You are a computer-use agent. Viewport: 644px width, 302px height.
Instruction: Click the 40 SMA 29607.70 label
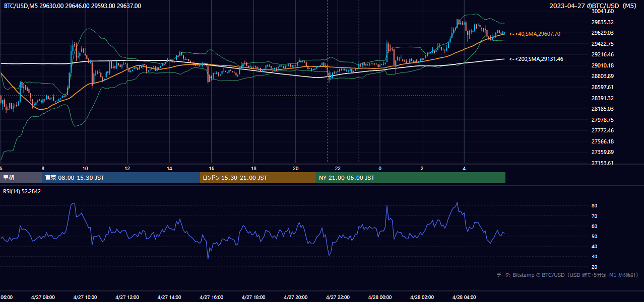[535, 34]
